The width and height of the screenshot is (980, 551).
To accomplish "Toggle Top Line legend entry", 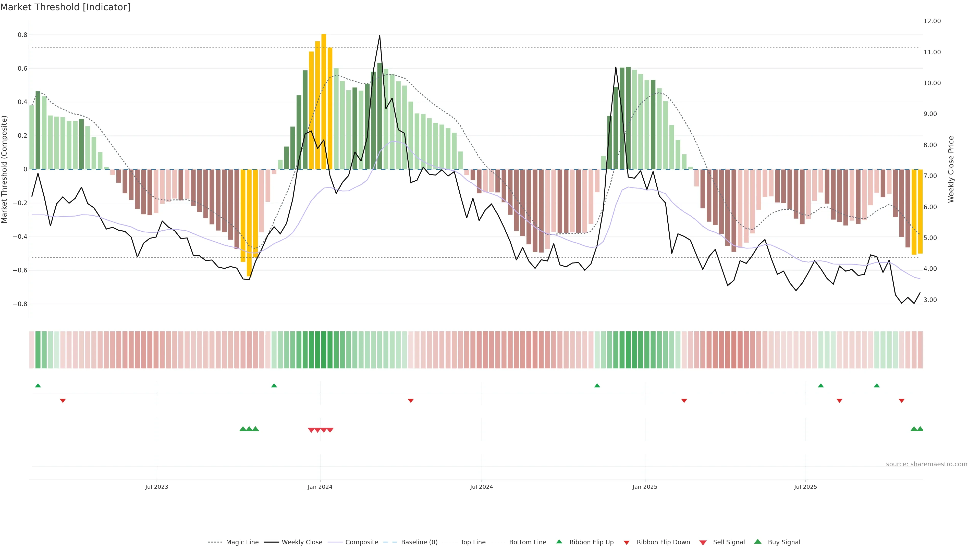I will 473,542.
